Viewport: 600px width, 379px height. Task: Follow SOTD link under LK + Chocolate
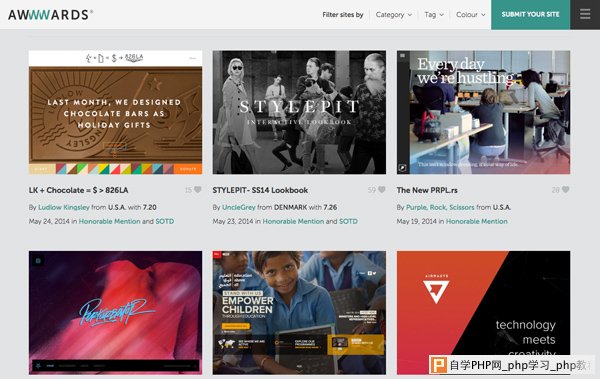coord(165,221)
